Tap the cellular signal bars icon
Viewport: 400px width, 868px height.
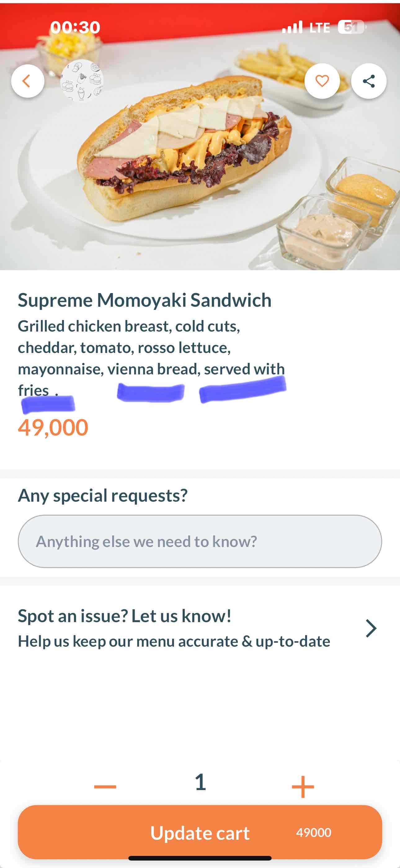pos(292,27)
